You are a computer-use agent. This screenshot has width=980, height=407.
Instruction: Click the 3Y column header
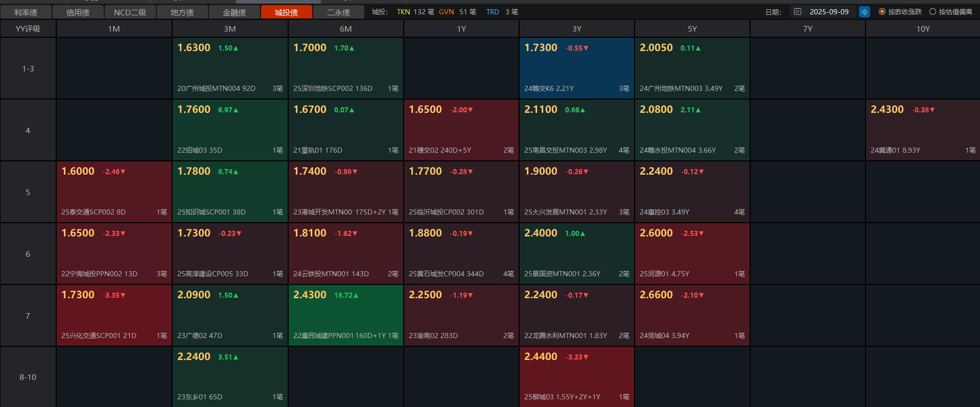576,29
